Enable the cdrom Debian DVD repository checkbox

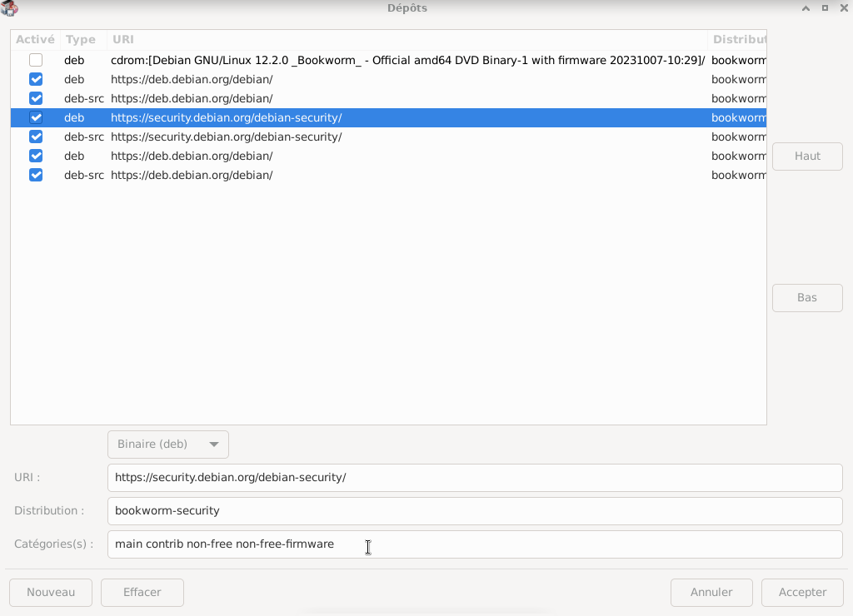(36, 60)
